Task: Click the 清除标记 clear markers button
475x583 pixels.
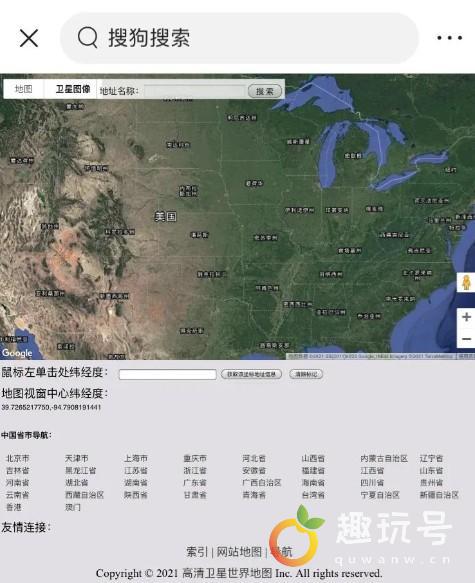Action: pos(306,374)
